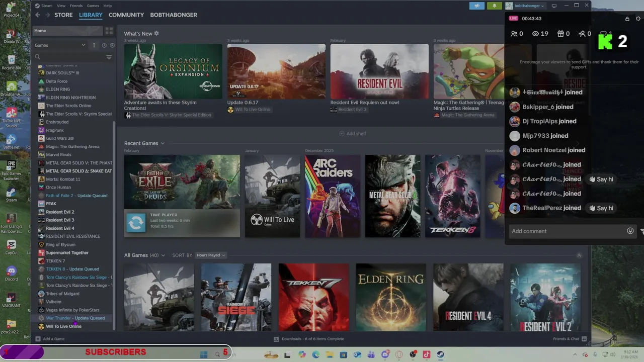Open Resident Evil Requiem news card
Screen dimensions: 644x362
[379, 71]
